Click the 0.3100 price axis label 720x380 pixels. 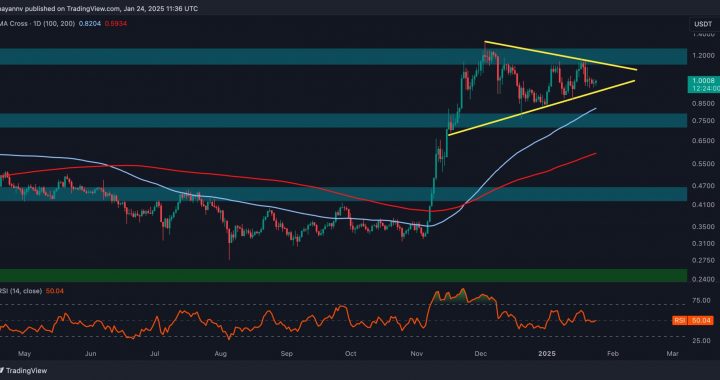coord(703,244)
